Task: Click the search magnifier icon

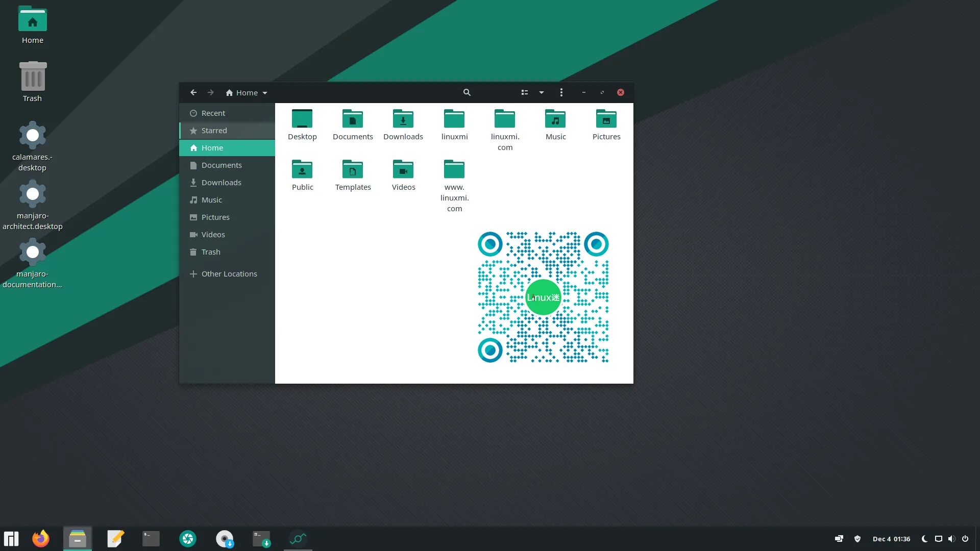Action: (x=467, y=92)
